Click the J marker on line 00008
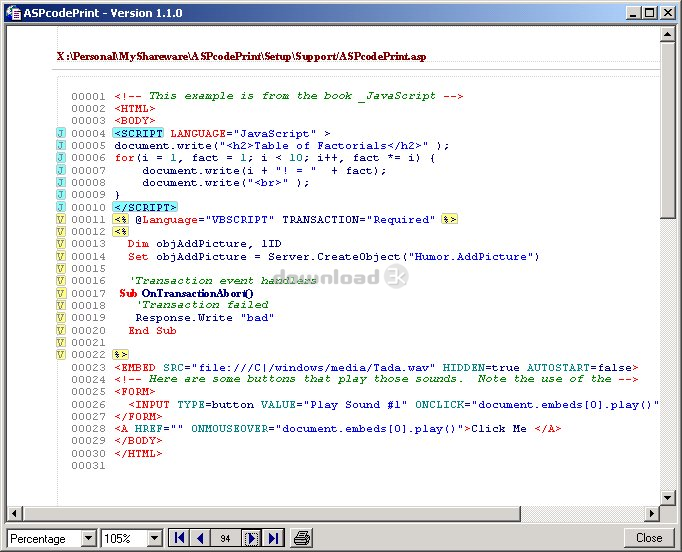This screenshot has height=552, width=682. (x=61, y=182)
